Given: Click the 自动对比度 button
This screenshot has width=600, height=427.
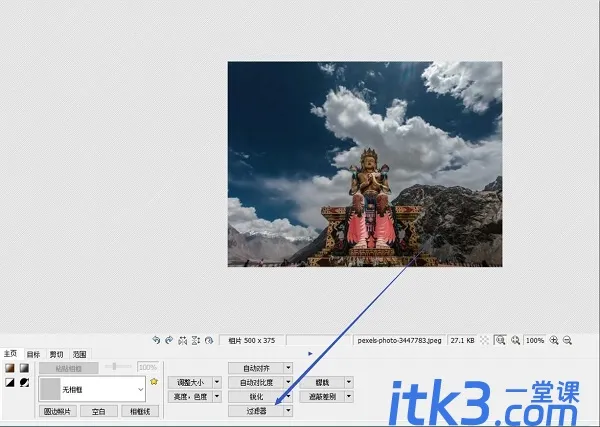Looking at the screenshot, I should pos(256,382).
